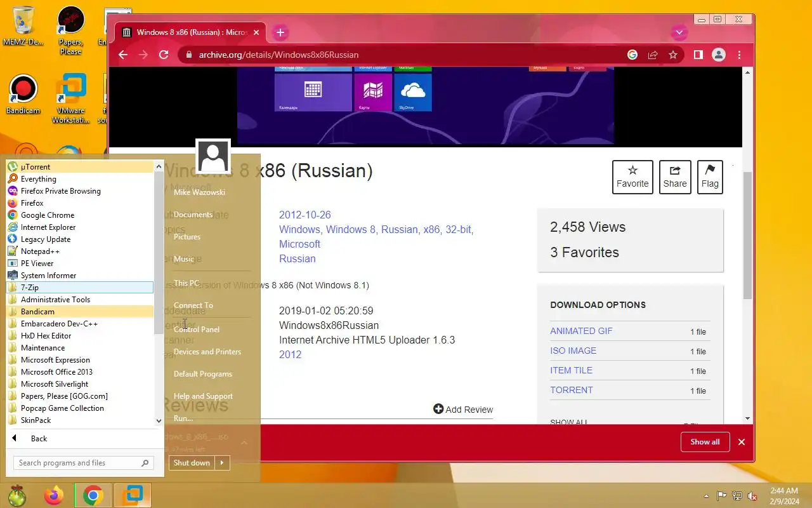
Task: Open the TORRENT download link
Action: coord(572,390)
